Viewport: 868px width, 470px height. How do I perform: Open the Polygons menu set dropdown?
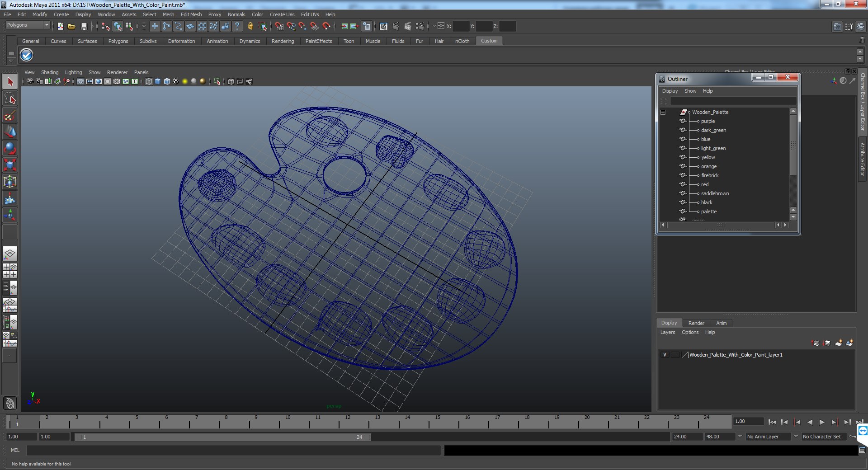[x=27, y=25]
